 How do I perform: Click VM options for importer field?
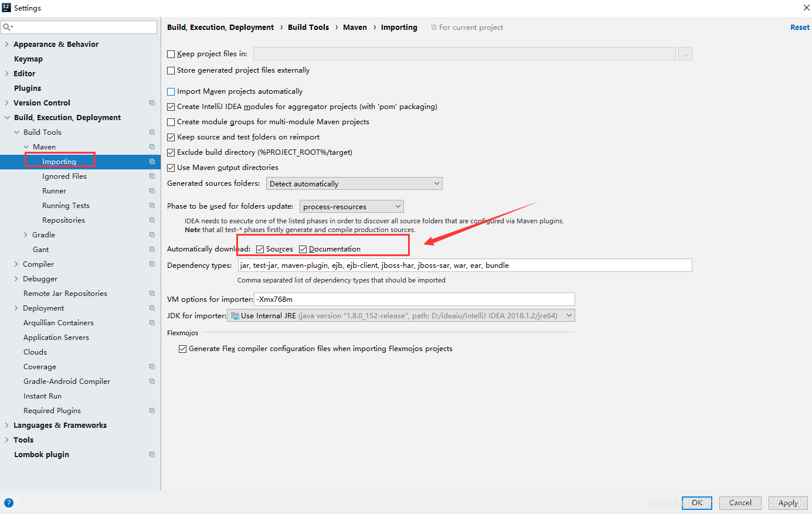click(415, 299)
